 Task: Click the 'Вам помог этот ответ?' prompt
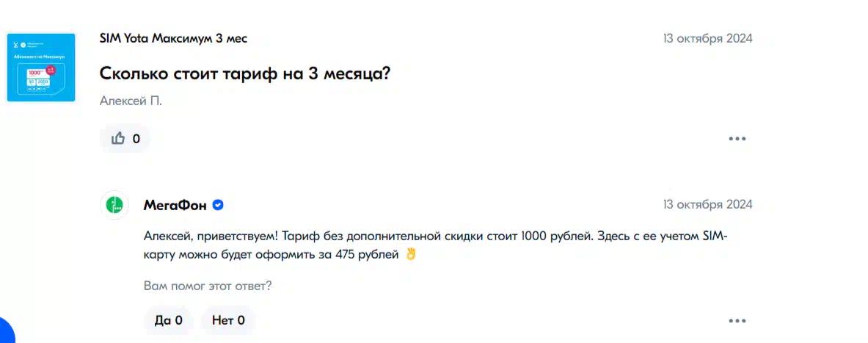[208, 286]
